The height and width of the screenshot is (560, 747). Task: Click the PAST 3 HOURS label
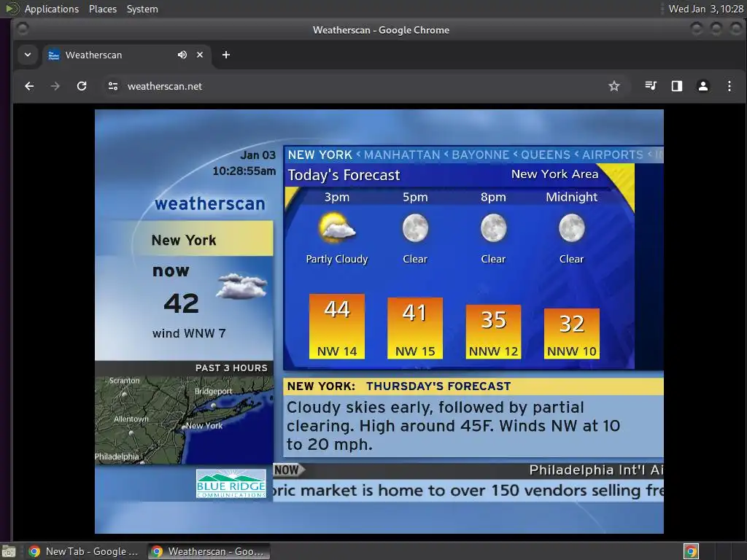231,368
